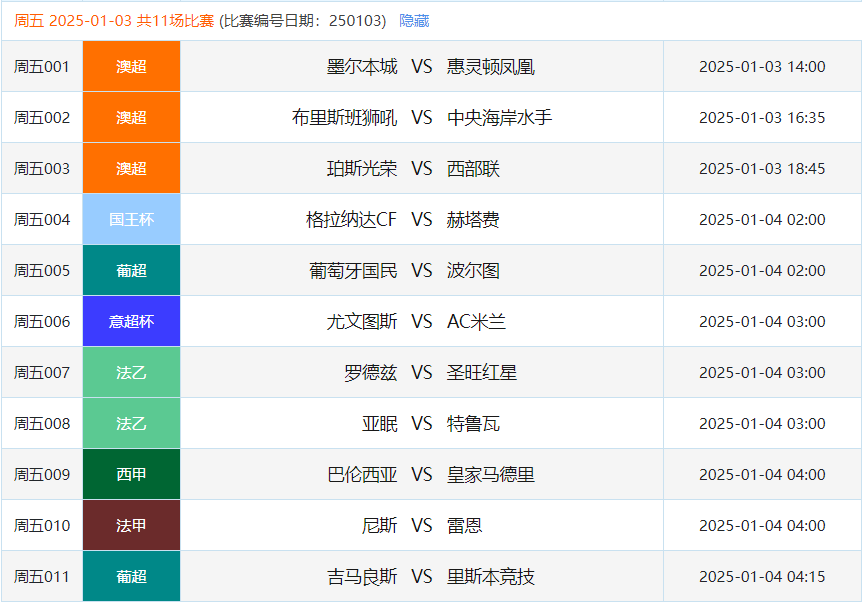
Task: Click team name 葡萄牙国民
Action: pyautogui.click(x=353, y=270)
